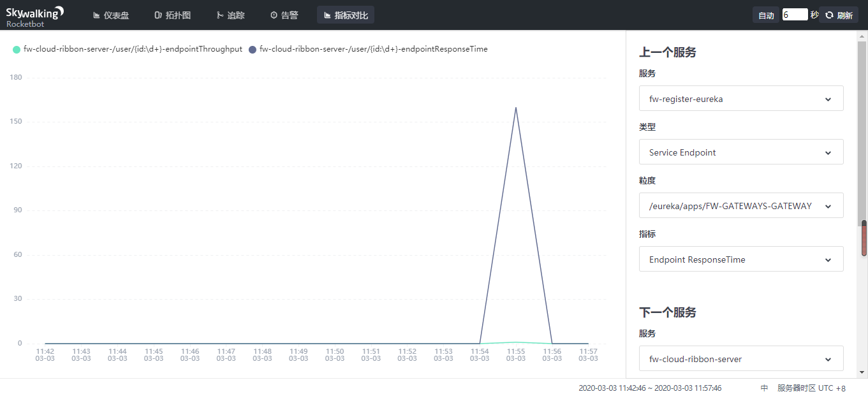Open the Service Endpoint type dropdown
The height and width of the screenshot is (394, 868).
pyautogui.click(x=740, y=152)
